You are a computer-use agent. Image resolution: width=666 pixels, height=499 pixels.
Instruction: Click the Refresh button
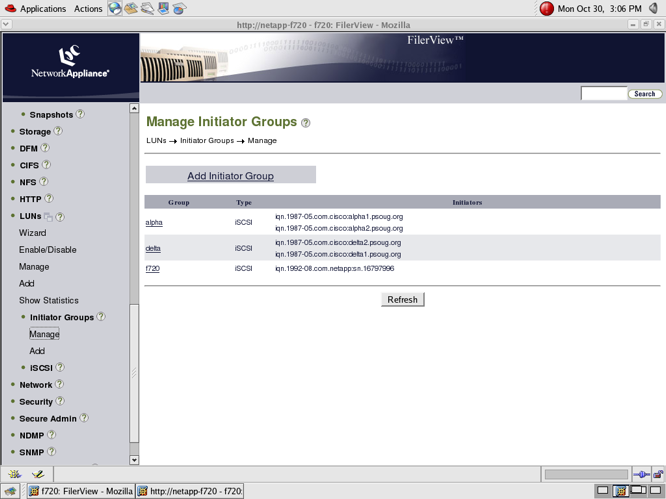[402, 299]
